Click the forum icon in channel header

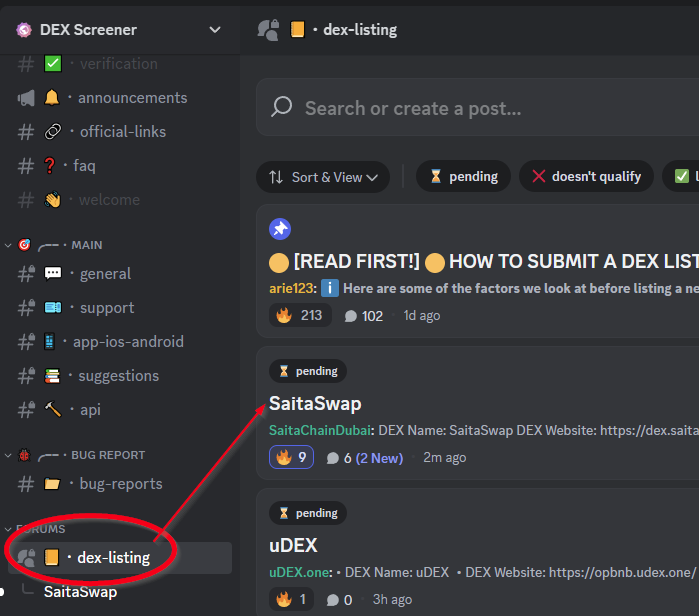pyautogui.click(x=268, y=30)
